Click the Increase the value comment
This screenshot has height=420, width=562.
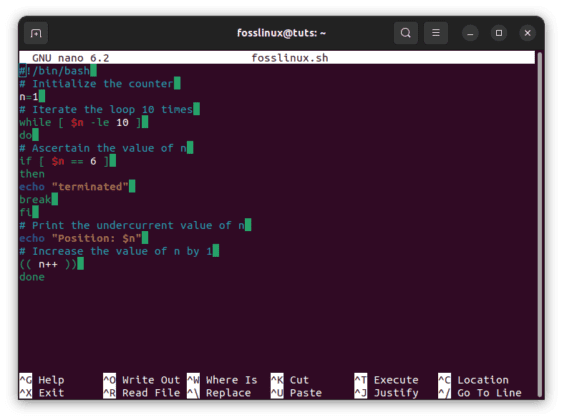[x=119, y=251]
